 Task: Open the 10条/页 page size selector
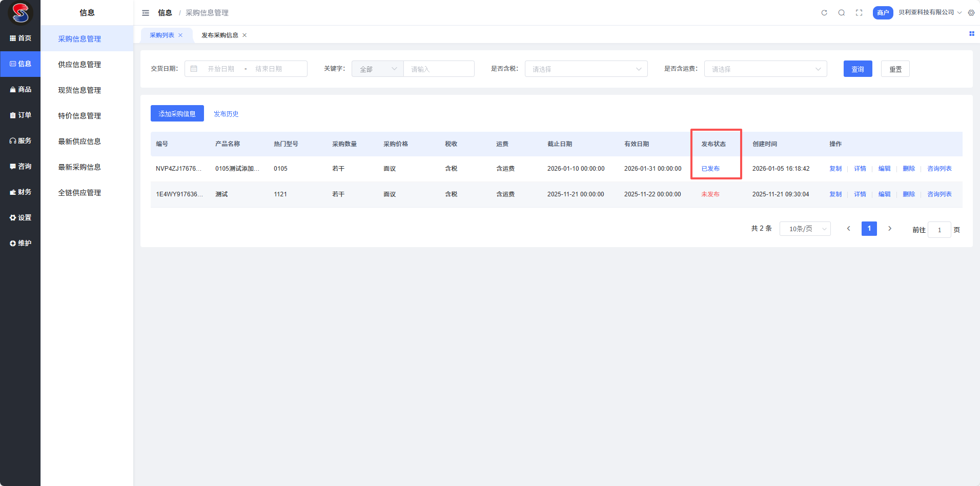(805, 229)
